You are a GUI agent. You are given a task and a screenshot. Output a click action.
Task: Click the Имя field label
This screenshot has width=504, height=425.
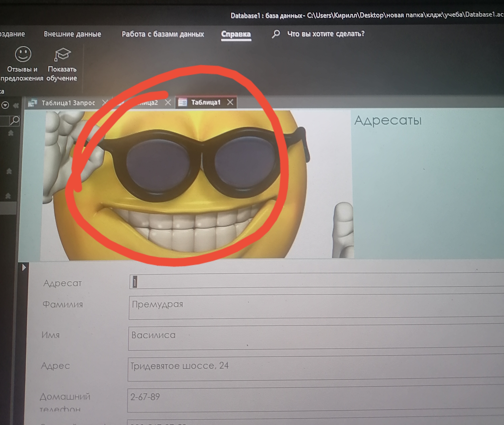[51, 335]
